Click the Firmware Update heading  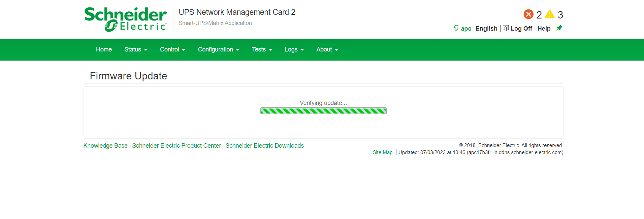coord(128,76)
